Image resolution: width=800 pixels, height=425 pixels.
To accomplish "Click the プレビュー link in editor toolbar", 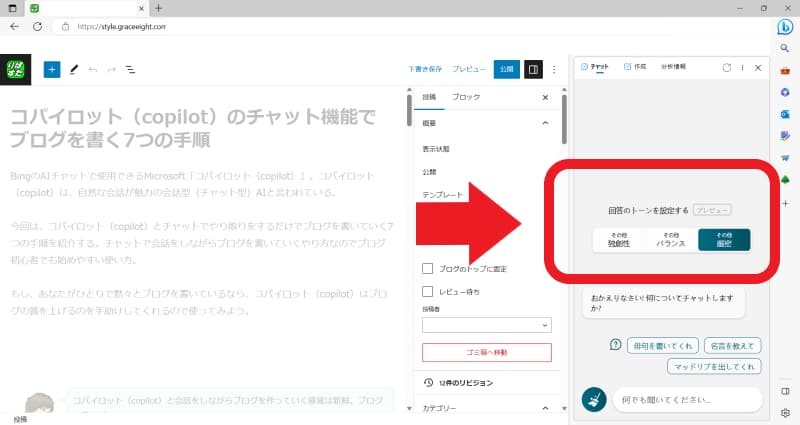I will click(x=469, y=69).
